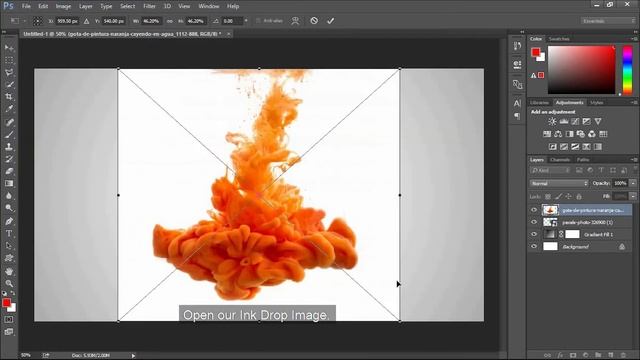640x360 pixels.
Task: Open the History panel icon
Action: [518, 46]
